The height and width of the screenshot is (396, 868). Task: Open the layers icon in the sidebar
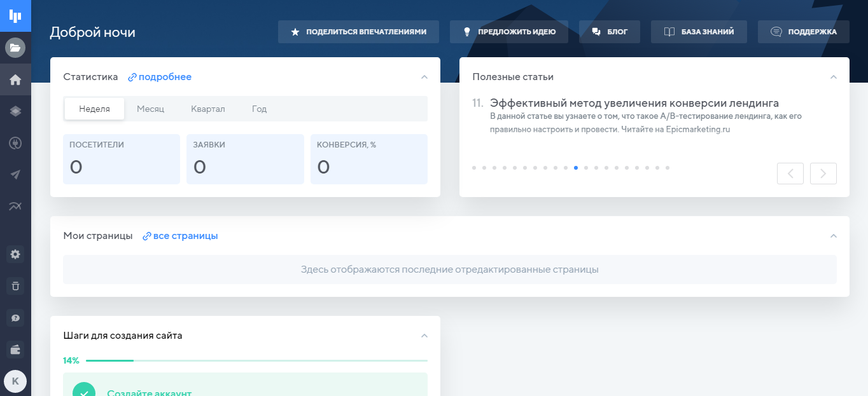(15, 111)
